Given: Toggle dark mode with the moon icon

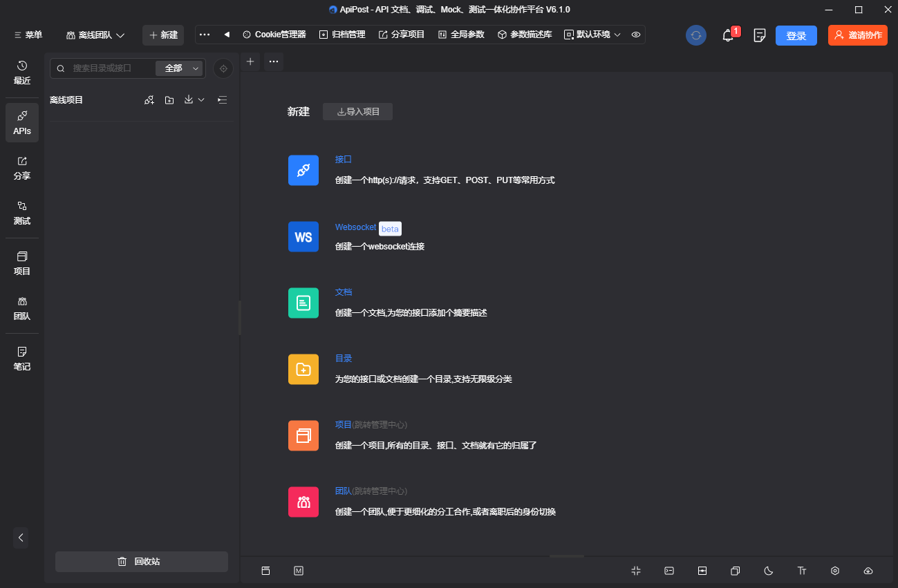Looking at the screenshot, I should (x=768, y=571).
